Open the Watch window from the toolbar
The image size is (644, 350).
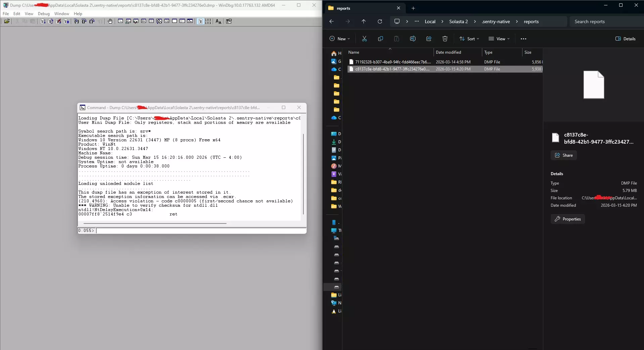(x=128, y=21)
